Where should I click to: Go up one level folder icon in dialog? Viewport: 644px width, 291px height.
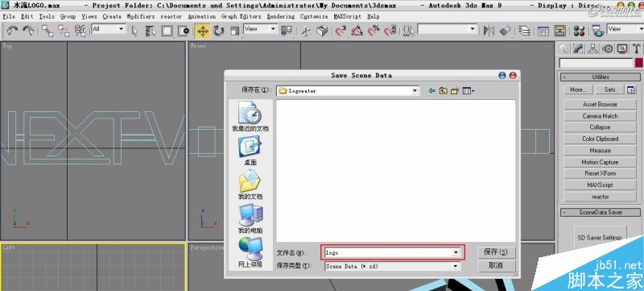click(x=444, y=91)
